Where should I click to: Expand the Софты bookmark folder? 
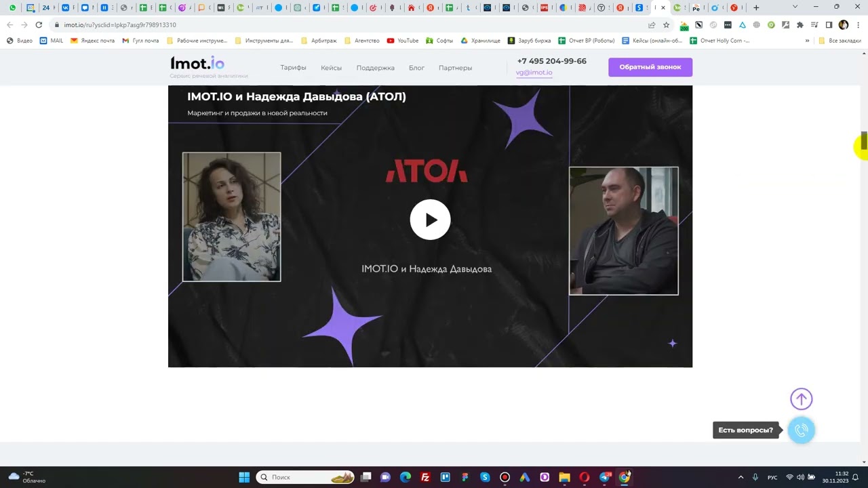pos(439,41)
